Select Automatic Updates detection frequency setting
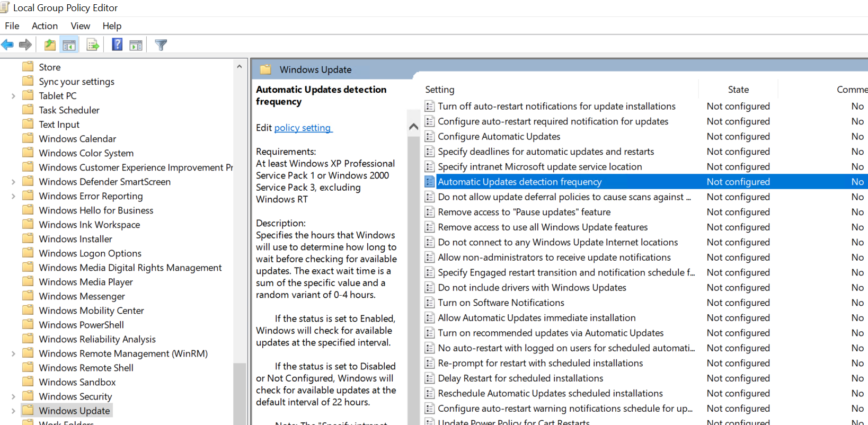The width and height of the screenshot is (868, 425). click(x=519, y=182)
